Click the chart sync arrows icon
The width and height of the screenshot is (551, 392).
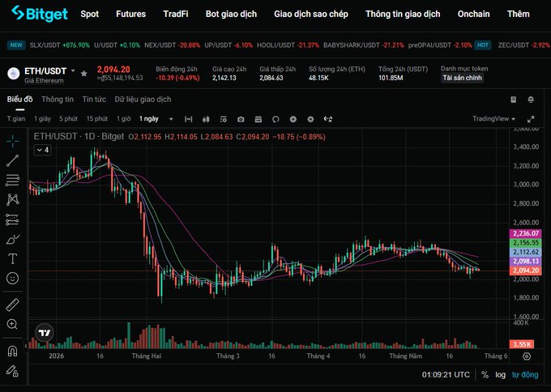(x=328, y=119)
